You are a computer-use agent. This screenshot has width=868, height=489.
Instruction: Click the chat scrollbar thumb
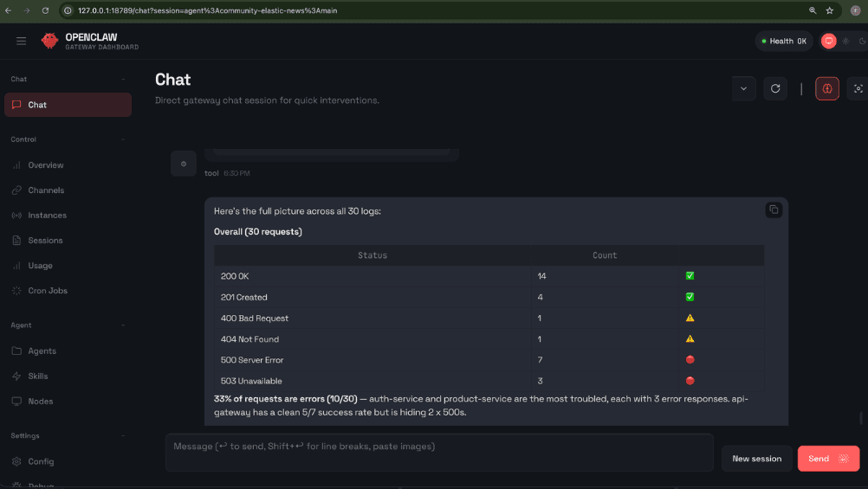point(861,418)
